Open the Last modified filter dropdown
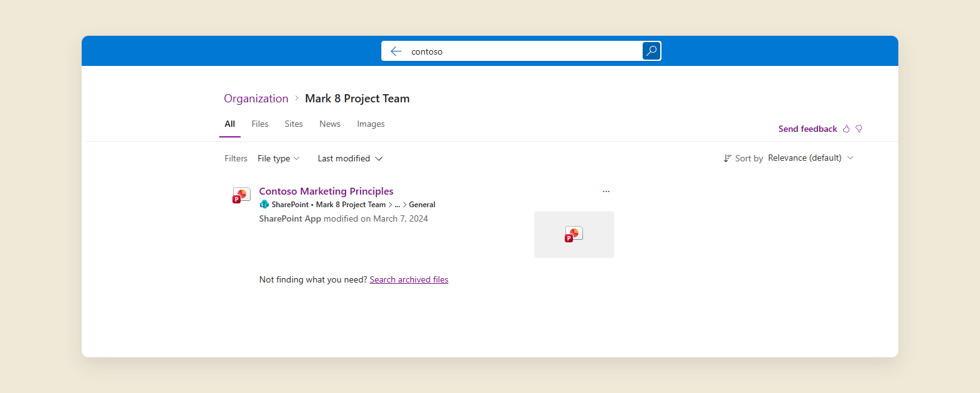This screenshot has width=980, height=393. (x=350, y=159)
